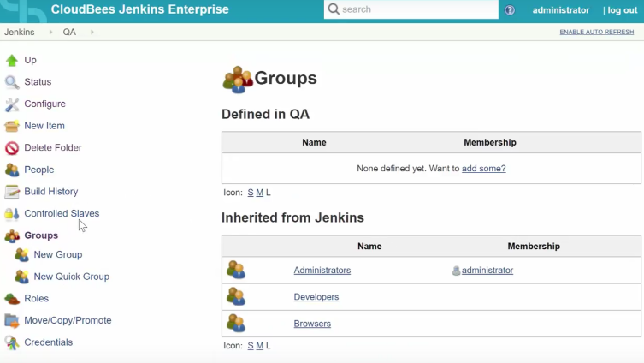This screenshot has height=363, width=644.
Task: Open Credentials in the sidebar
Action: point(49,342)
